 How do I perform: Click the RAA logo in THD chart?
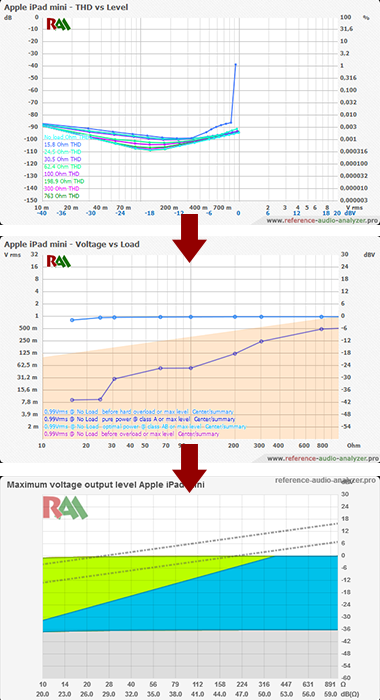click(58, 24)
